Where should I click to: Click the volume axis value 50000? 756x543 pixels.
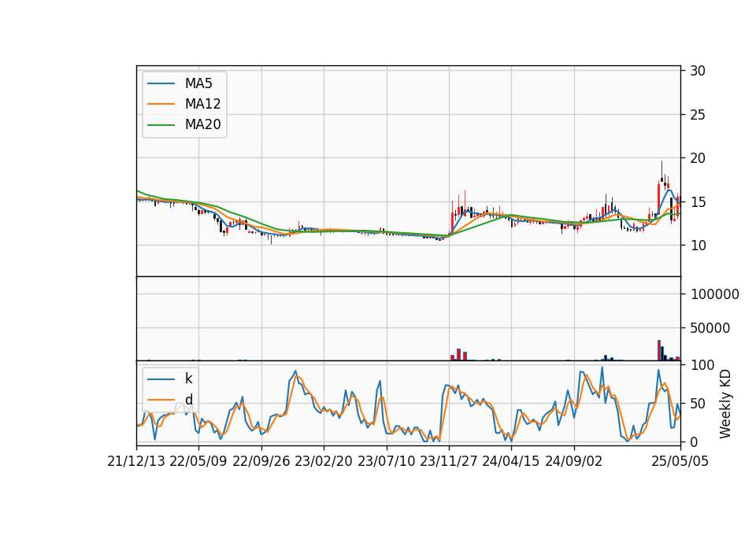(x=710, y=328)
